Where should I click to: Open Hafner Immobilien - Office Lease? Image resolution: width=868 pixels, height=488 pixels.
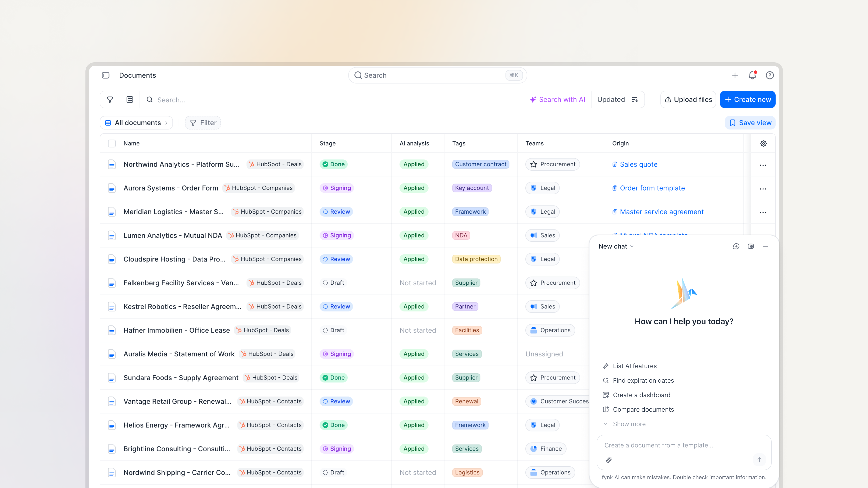click(177, 330)
